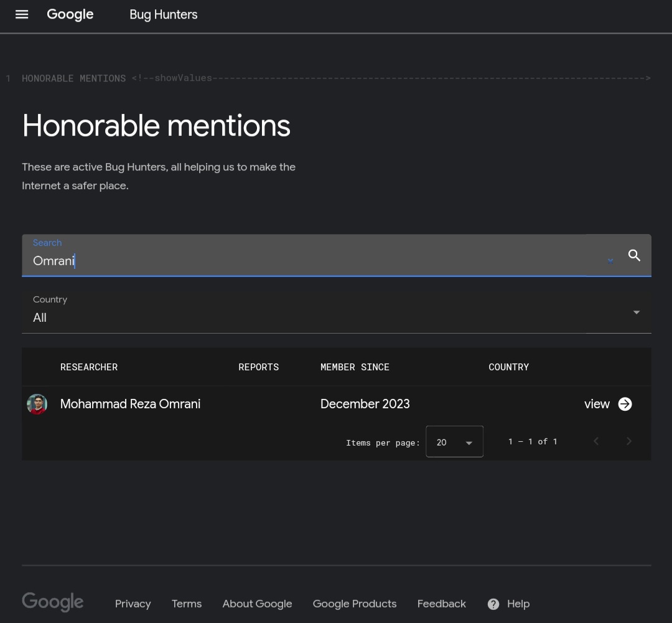Open the Country filter dropdown
The height and width of the screenshot is (623, 672).
click(x=337, y=312)
